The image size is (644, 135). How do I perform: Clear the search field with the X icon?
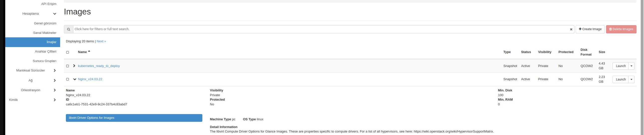click(571, 29)
